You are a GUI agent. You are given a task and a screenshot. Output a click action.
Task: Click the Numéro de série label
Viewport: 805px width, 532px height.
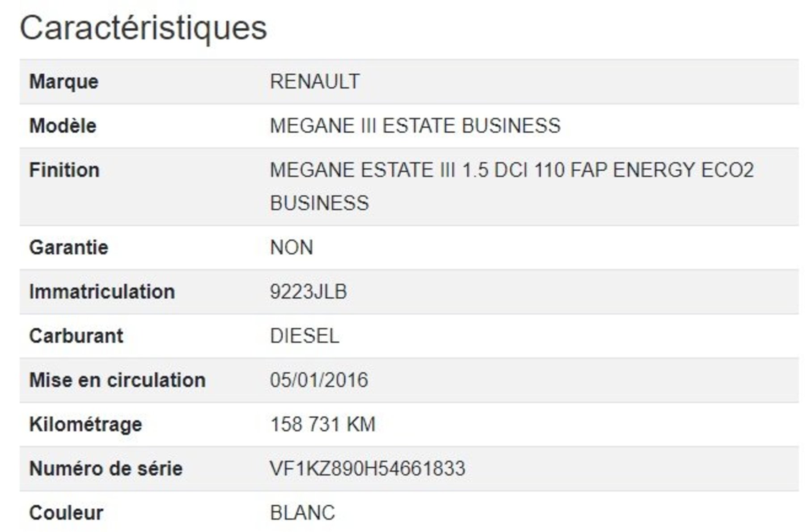tap(106, 469)
